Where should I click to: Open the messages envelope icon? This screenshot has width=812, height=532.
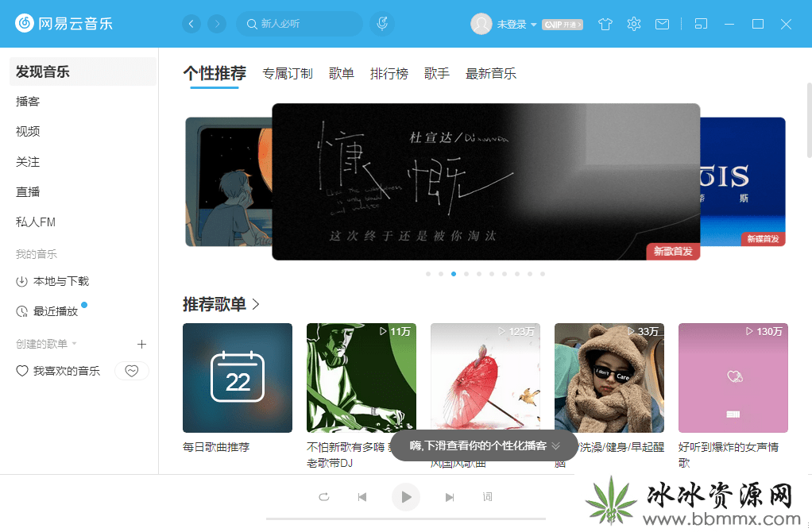coord(663,25)
